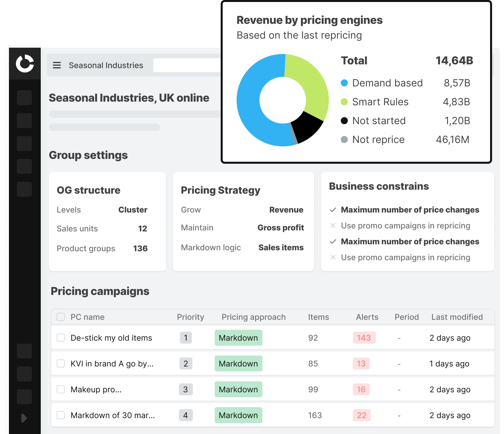Toggle the select-all checkbox in PC name header

coord(61,317)
